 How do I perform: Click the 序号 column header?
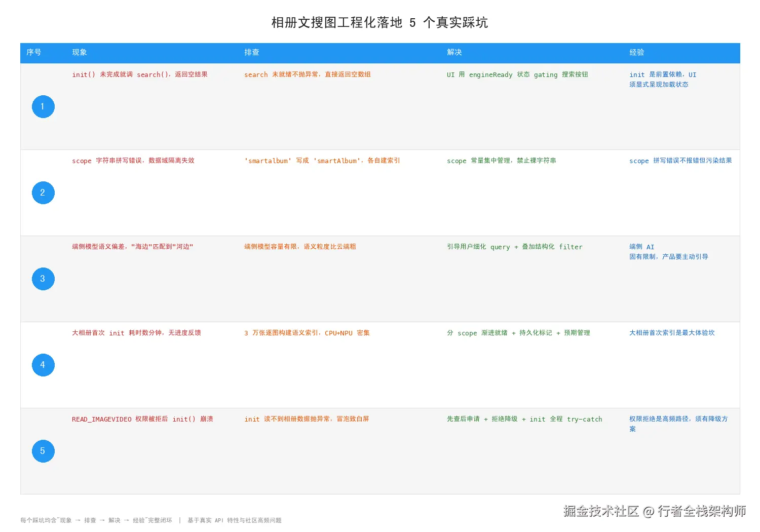tap(34, 52)
